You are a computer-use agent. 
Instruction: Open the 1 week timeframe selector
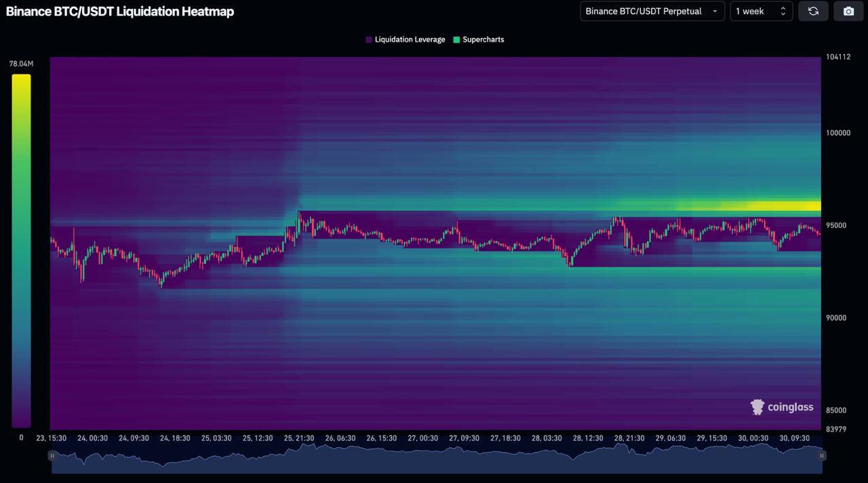(761, 11)
